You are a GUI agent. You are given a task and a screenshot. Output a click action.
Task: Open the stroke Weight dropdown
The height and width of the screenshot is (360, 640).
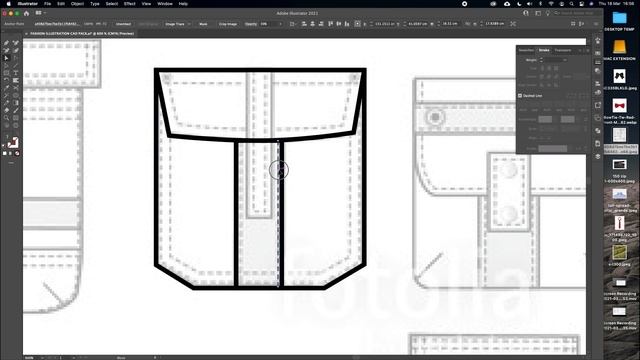(x=565, y=60)
